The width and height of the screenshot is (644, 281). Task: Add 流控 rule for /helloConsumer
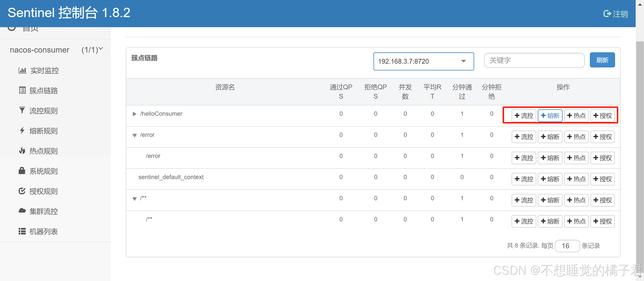(x=524, y=116)
